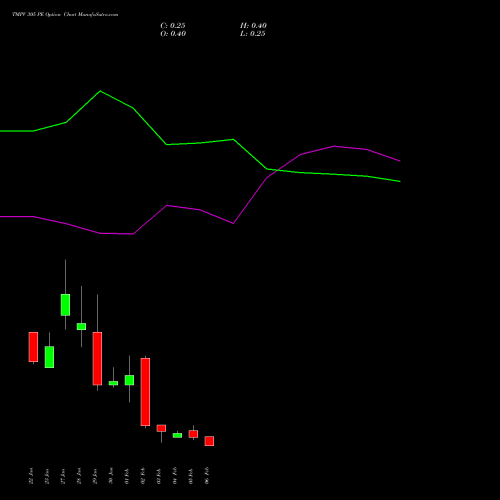The height and width of the screenshot is (500, 500).
Task: Select the red candle for 22 Jan
Action: [x=33, y=347]
